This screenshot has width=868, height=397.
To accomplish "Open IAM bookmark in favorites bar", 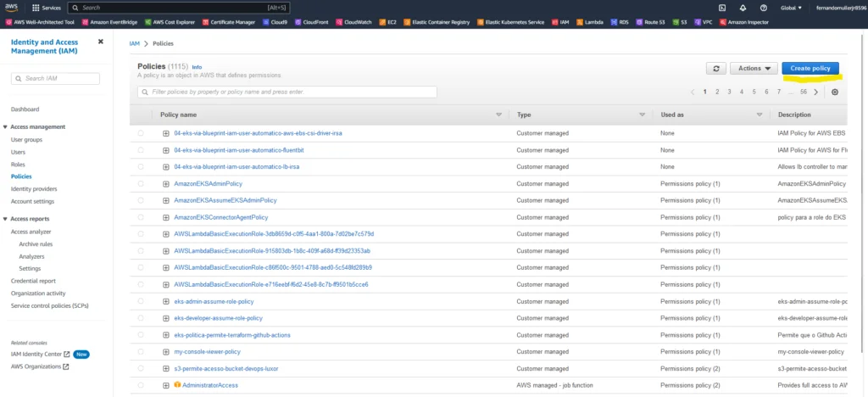I will click(560, 22).
